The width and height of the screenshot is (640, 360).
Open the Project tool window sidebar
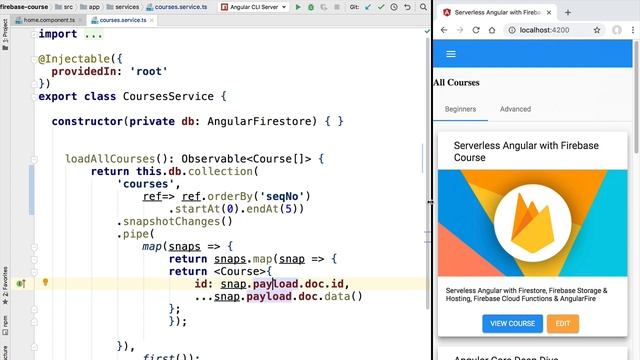[5, 35]
